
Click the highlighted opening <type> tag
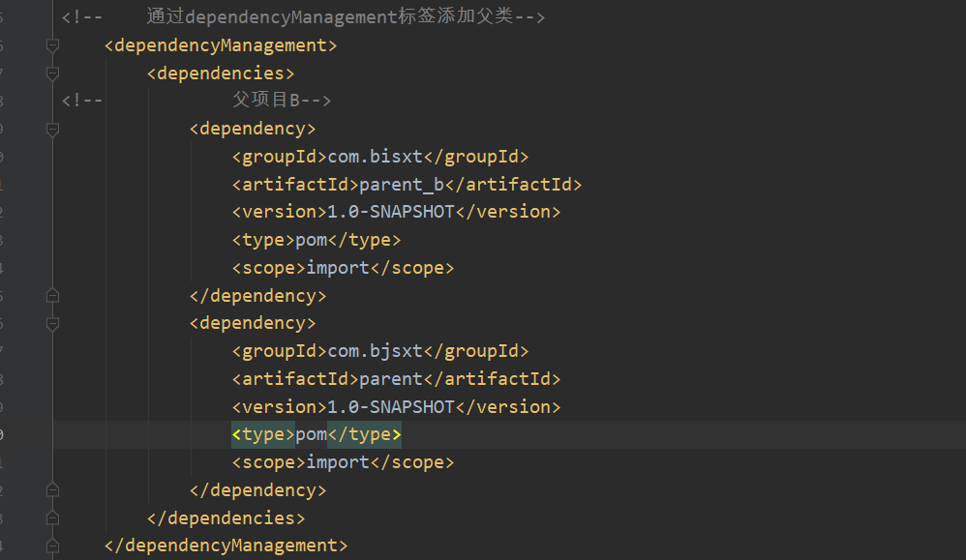click(x=263, y=434)
